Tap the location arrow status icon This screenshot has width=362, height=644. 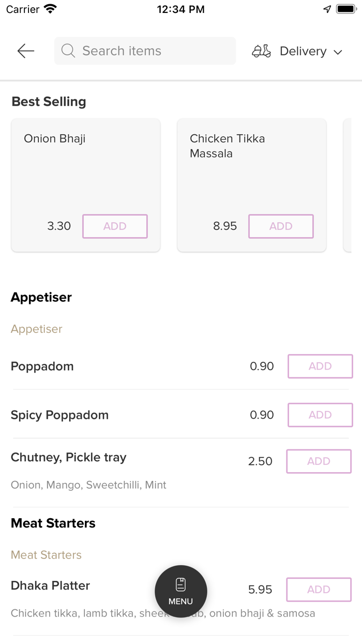[327, 9]
